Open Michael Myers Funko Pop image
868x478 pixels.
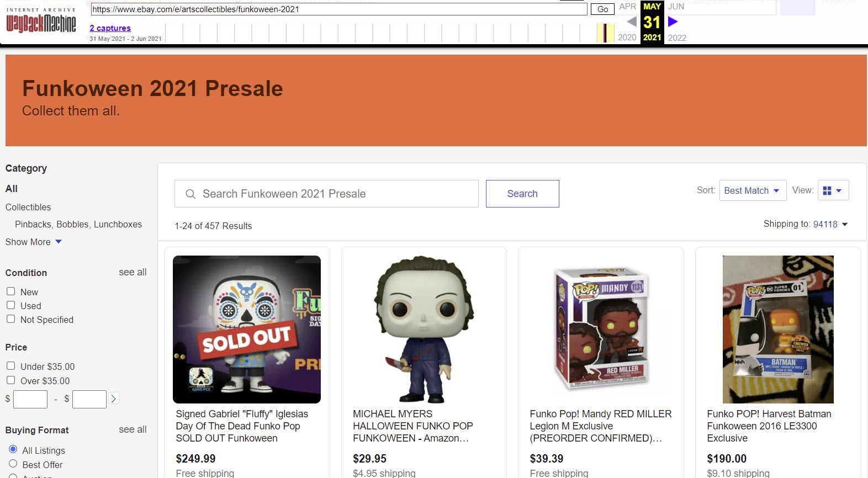[x=424, y=330]
